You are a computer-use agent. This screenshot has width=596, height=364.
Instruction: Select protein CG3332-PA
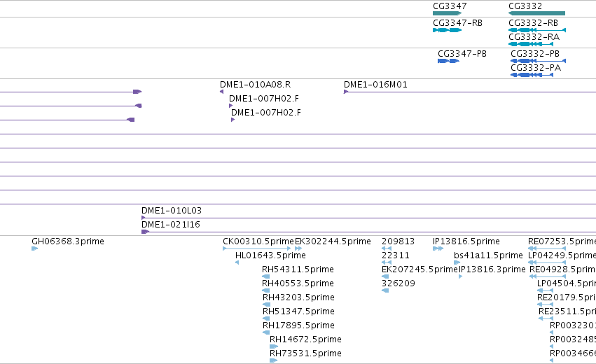click(x=536, y=68)
